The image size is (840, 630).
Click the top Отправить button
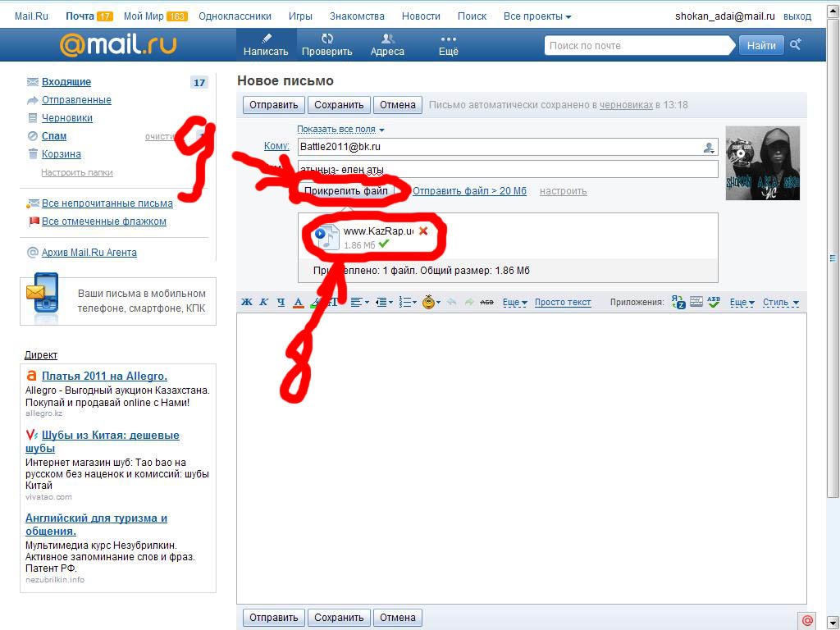274,105
